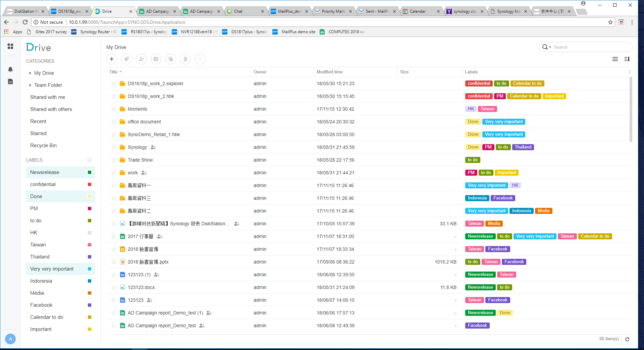Click the label tag toolbar icon

point(126,59)
